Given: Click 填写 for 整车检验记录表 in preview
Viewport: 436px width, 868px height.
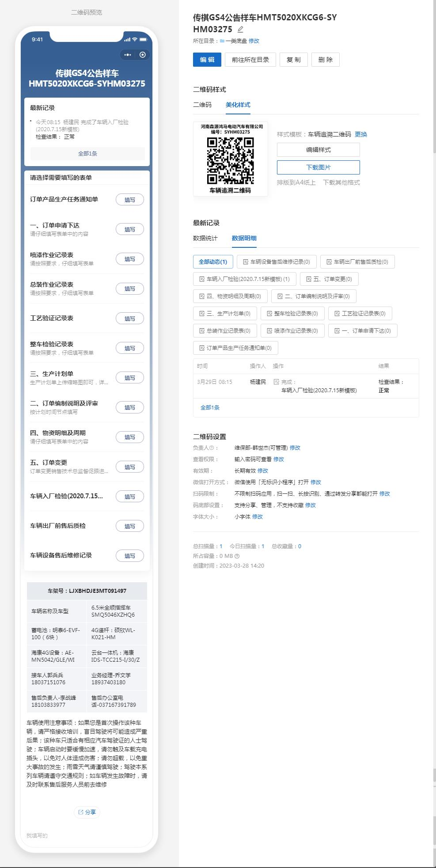Looking at the screenshot, I should (130, 348).
